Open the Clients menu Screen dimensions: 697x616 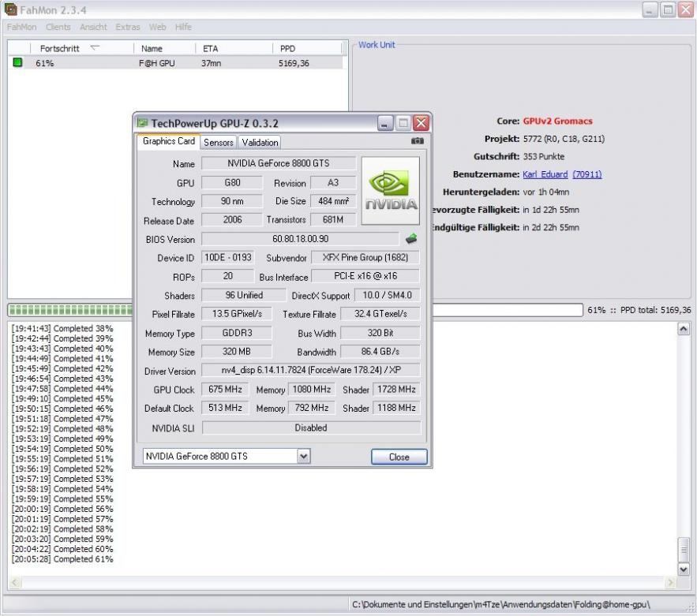coord(58,27)
